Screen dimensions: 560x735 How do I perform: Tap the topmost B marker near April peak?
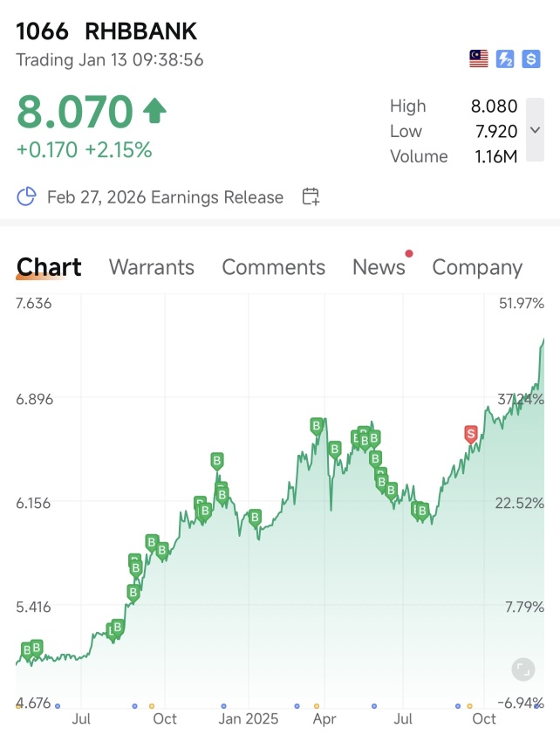(x=317, y=427)
